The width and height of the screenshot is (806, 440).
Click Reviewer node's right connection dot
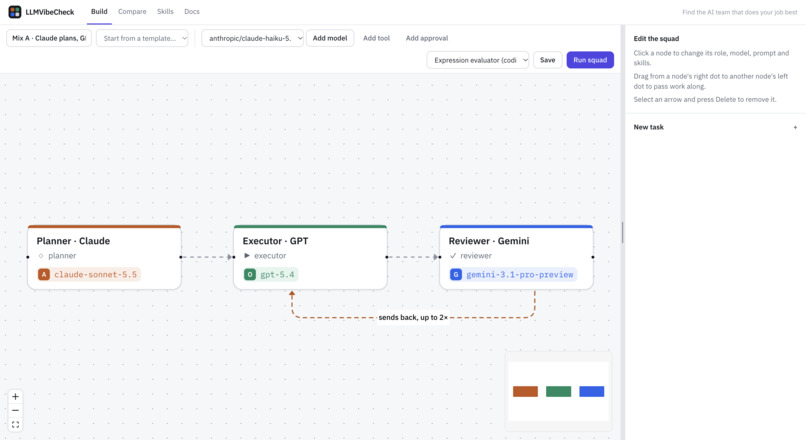coord(593,257)
